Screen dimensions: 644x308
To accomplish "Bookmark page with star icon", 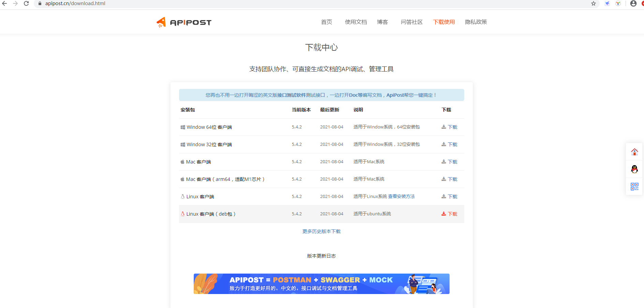I will (594, 3).
